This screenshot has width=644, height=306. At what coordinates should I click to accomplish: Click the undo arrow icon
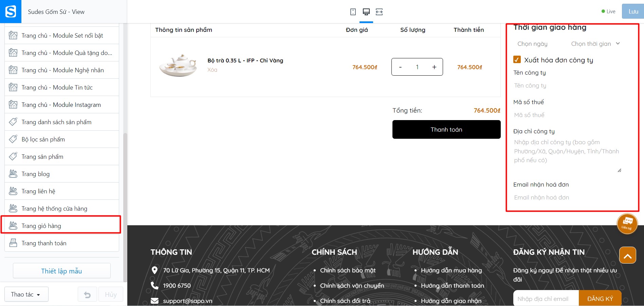point(87,294)
